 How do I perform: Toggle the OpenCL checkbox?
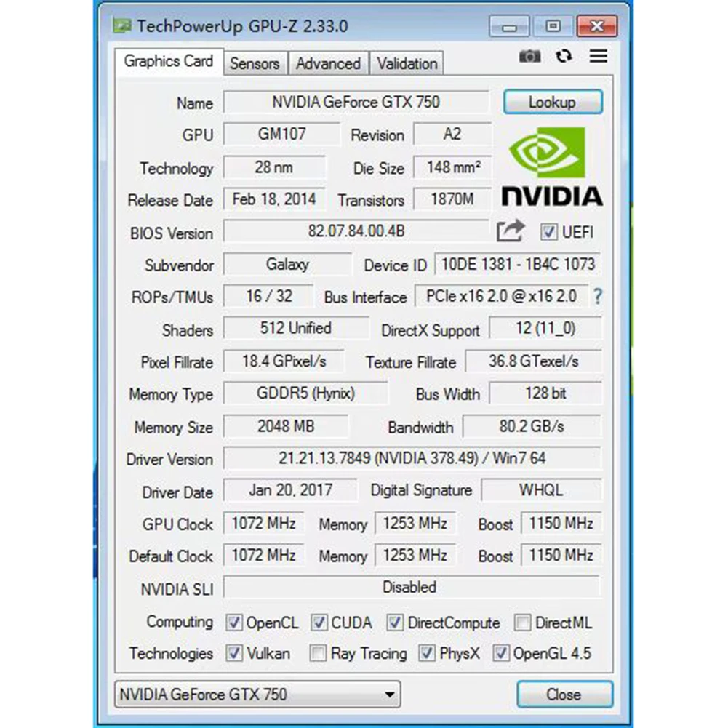point(233,622)
